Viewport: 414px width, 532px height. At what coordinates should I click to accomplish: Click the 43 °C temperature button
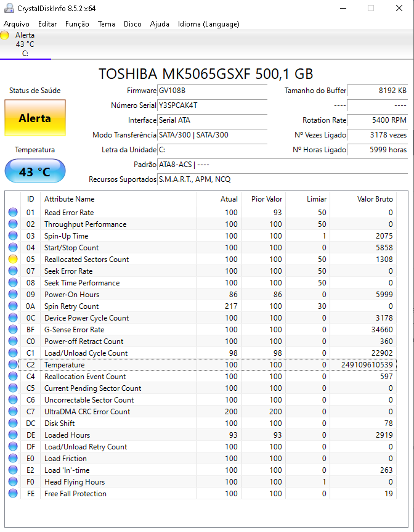coord(35,171)
